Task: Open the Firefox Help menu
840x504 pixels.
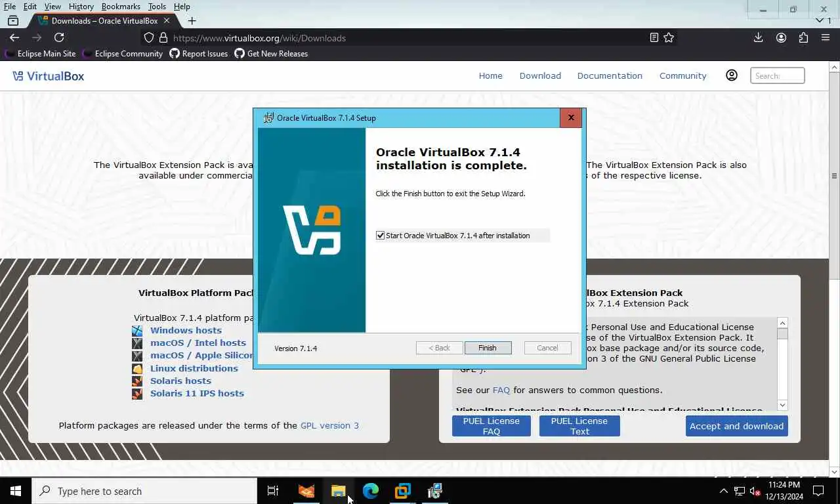Action: (x=182, y=7)
